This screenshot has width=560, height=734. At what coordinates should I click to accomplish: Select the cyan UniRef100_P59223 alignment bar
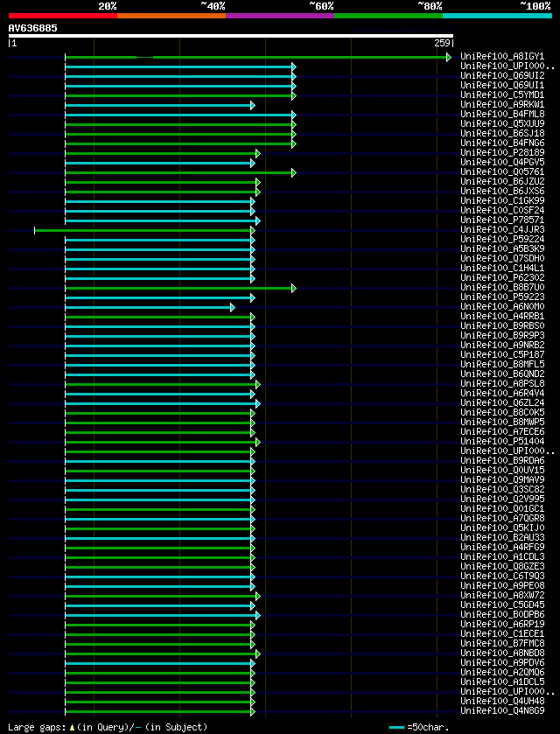click(x=157, y=297)
